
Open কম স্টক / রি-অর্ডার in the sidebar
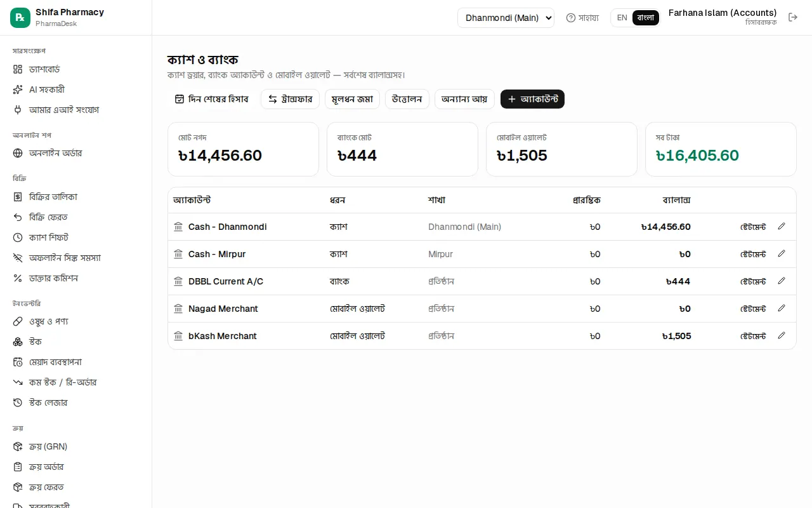(75, 382)
